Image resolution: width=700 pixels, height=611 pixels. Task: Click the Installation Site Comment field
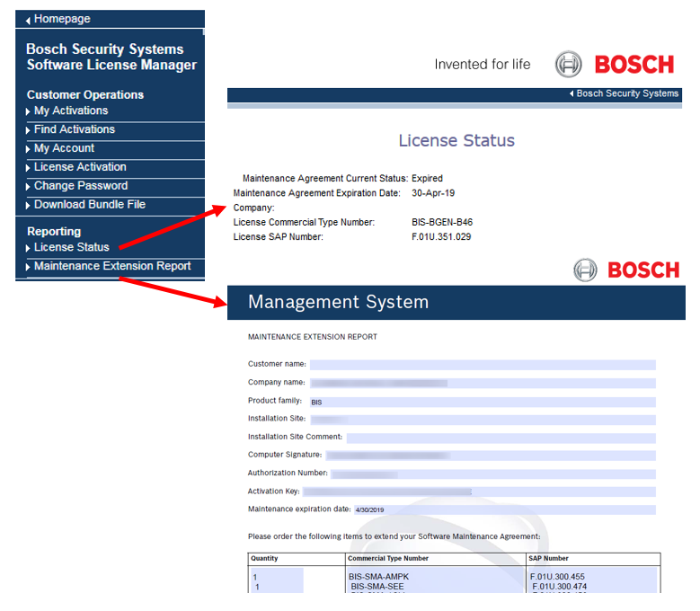click(501, 438)
